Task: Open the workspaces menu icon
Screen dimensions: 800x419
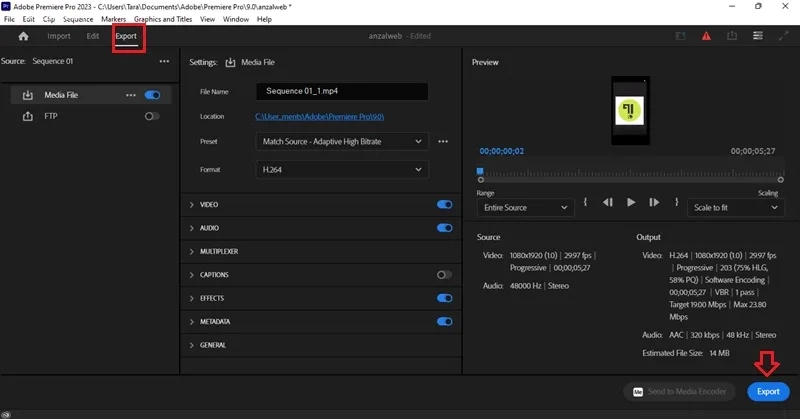Action: [758, 36]
